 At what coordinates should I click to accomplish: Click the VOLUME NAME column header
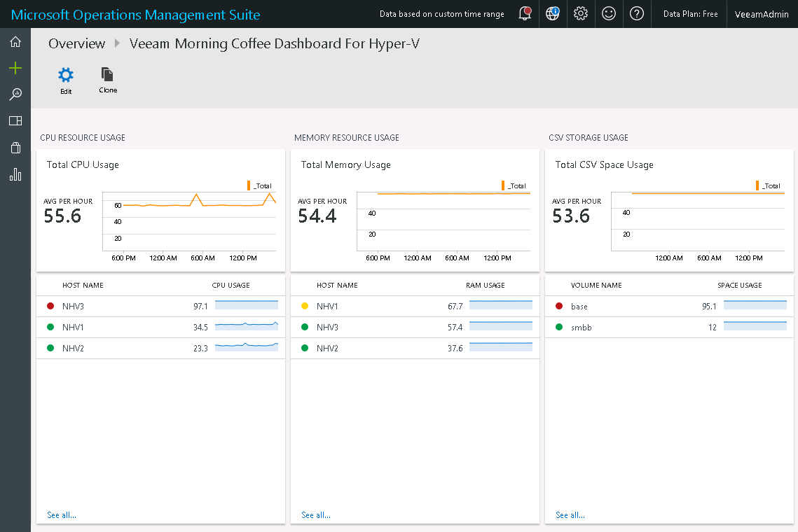(x=596, y=286)
